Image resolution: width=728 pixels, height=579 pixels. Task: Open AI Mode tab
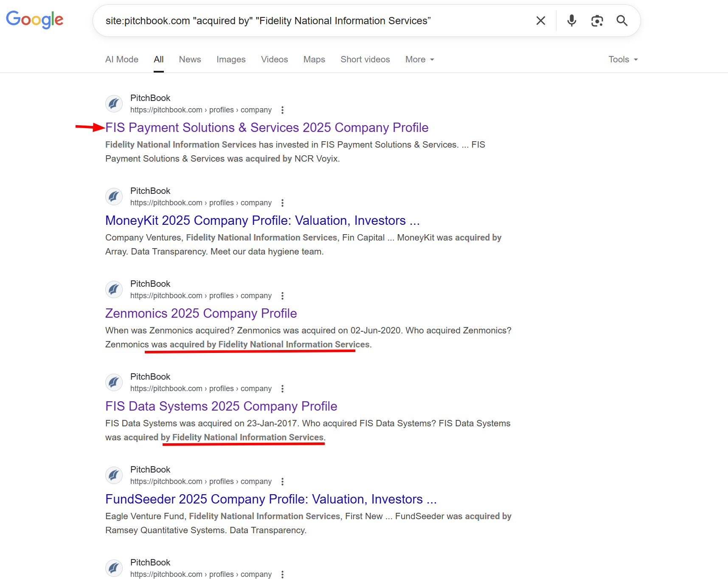coord(122,60)
